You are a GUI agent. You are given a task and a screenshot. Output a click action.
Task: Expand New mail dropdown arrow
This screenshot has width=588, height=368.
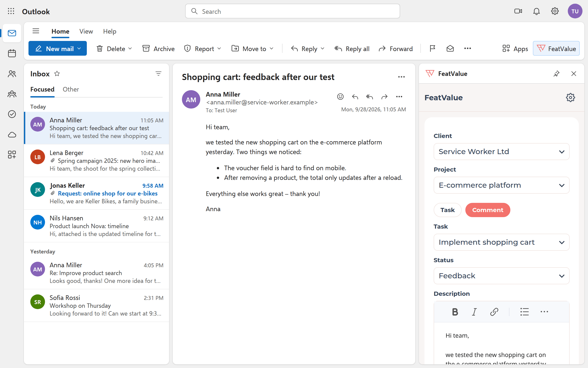(x=79, y=49)
